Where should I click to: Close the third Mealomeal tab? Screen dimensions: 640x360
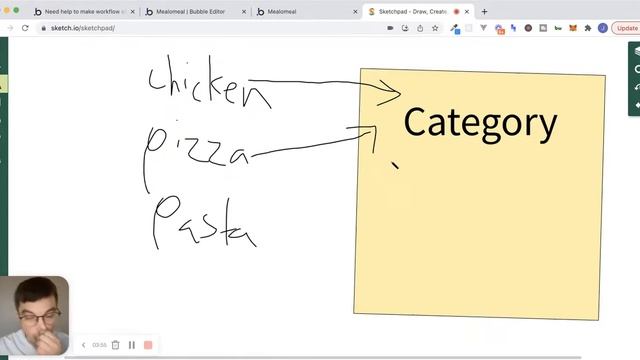(355, 12)
